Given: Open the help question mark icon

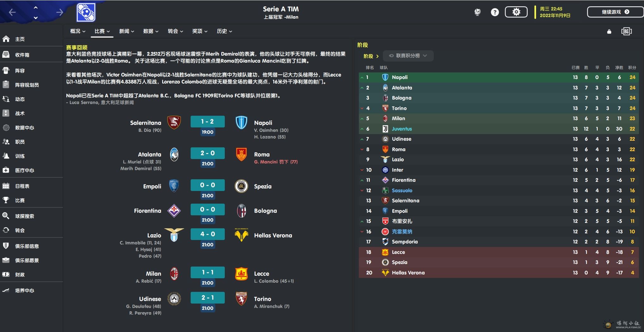Looking at the screenshot, I should tap(495, 12).
